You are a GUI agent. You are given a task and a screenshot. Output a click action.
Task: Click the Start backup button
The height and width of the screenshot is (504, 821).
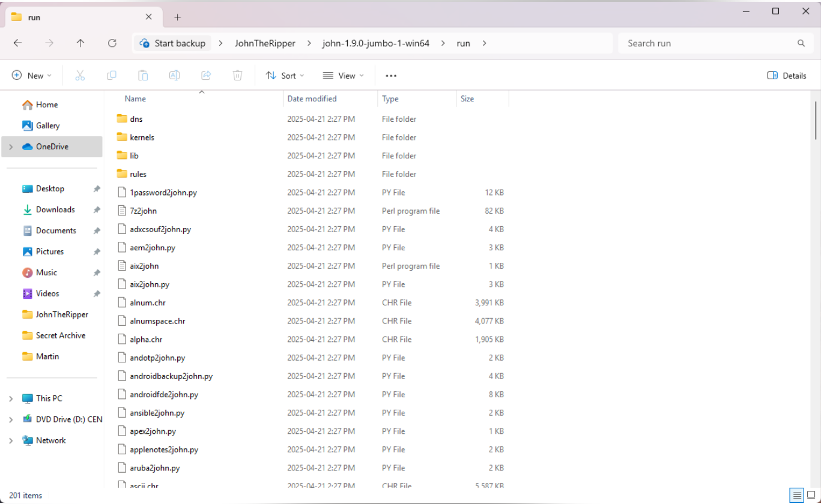(x=172, y=43)
